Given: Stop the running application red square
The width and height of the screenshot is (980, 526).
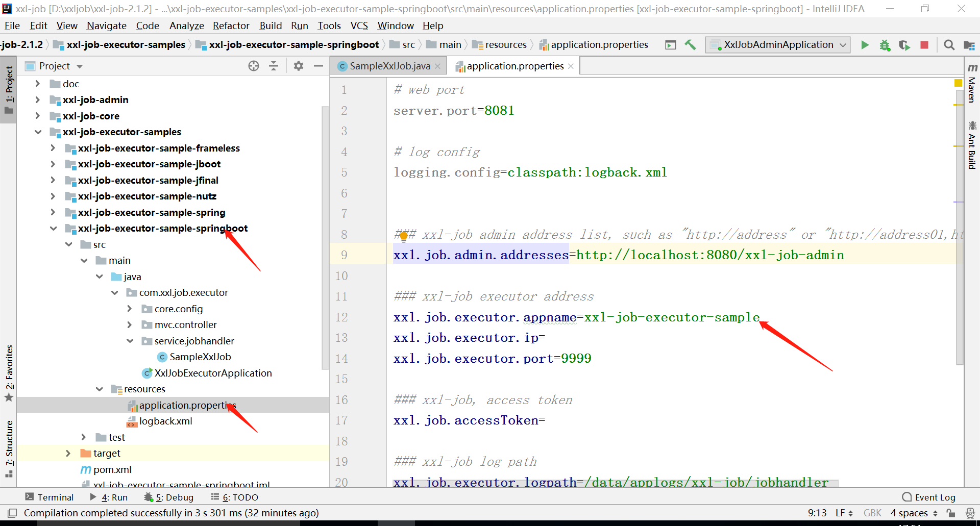Looking at the screenshot, I should click(x=924, y=45).
